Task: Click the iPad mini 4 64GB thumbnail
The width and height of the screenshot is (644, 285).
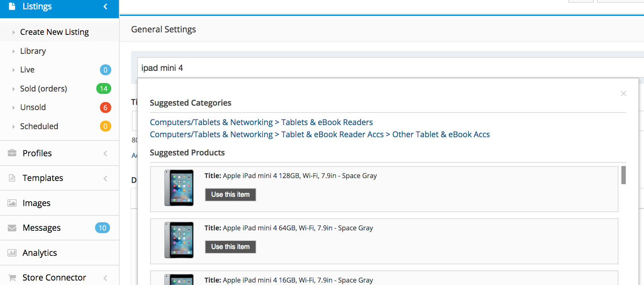Action: click(179, 240)
